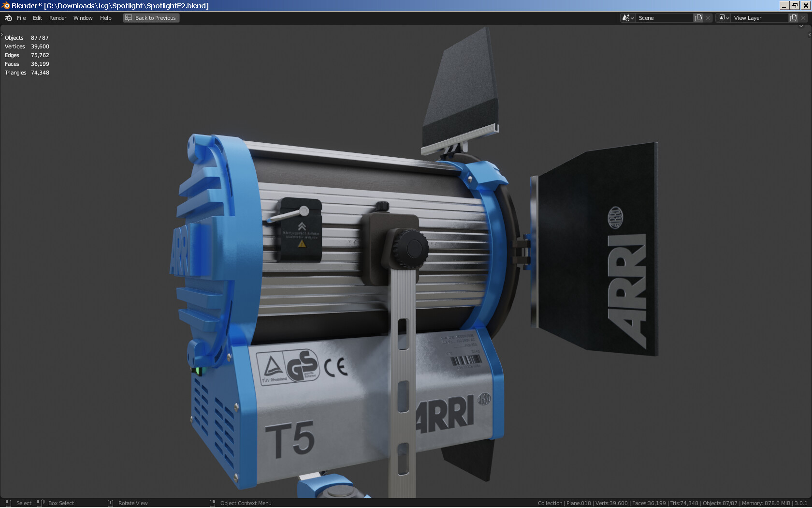
Task: Open the View Layer browse dropdown
Action: pos(723,18)
